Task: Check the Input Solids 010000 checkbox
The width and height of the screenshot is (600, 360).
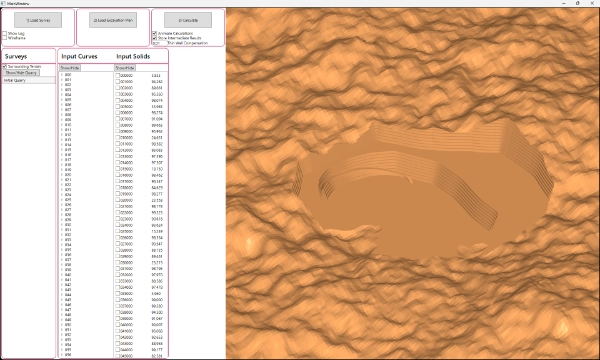Action: [118, 138]
